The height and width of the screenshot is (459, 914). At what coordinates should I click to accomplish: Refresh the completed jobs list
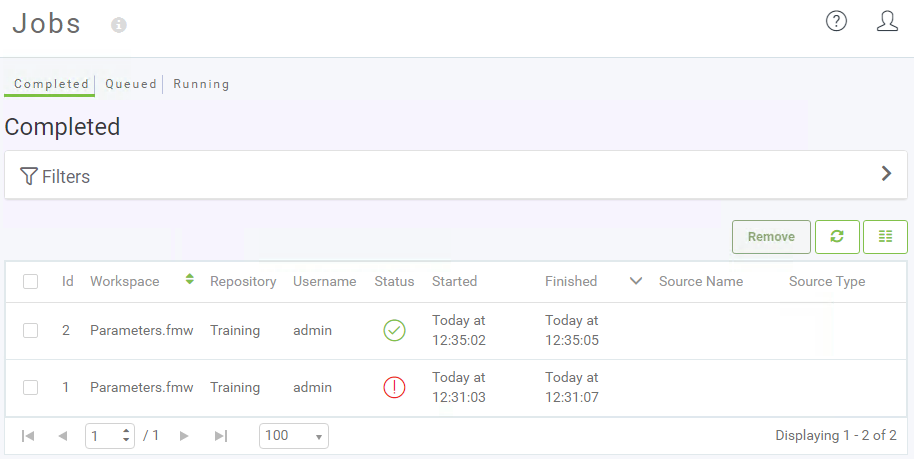pos(837,236)
